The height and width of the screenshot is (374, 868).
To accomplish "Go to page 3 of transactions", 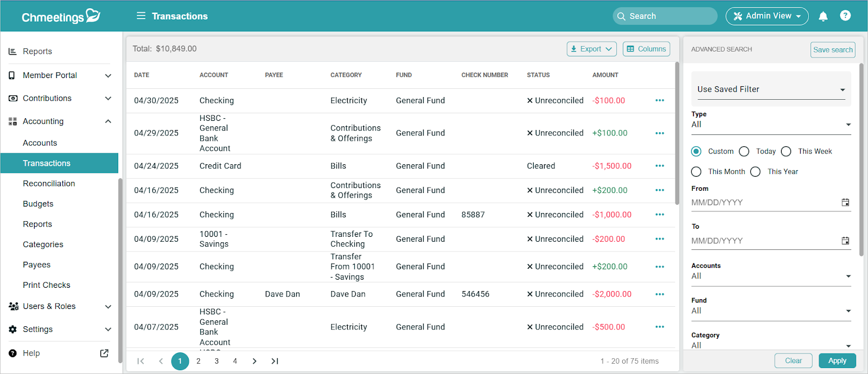I will [216, 361].
